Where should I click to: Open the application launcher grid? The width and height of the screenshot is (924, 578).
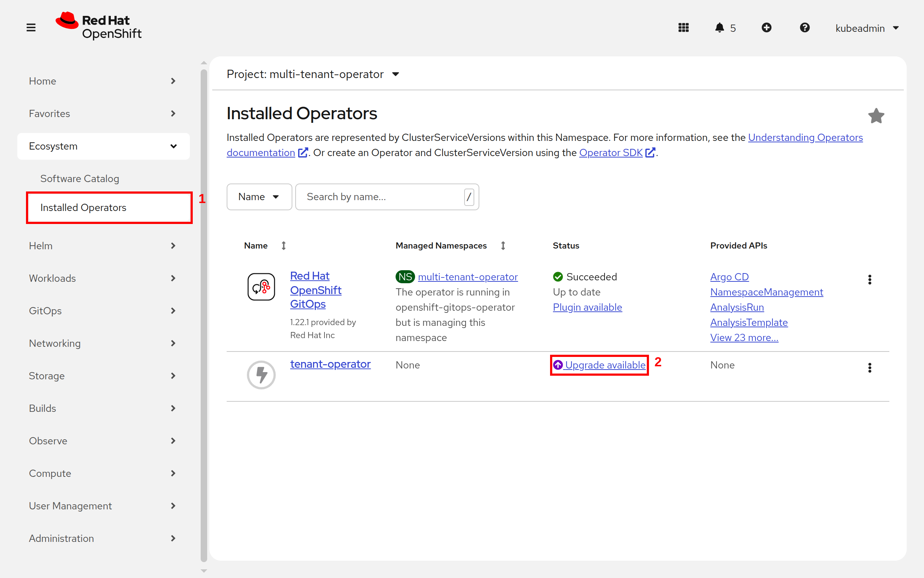pyautogui.click(x=684, y=27)
